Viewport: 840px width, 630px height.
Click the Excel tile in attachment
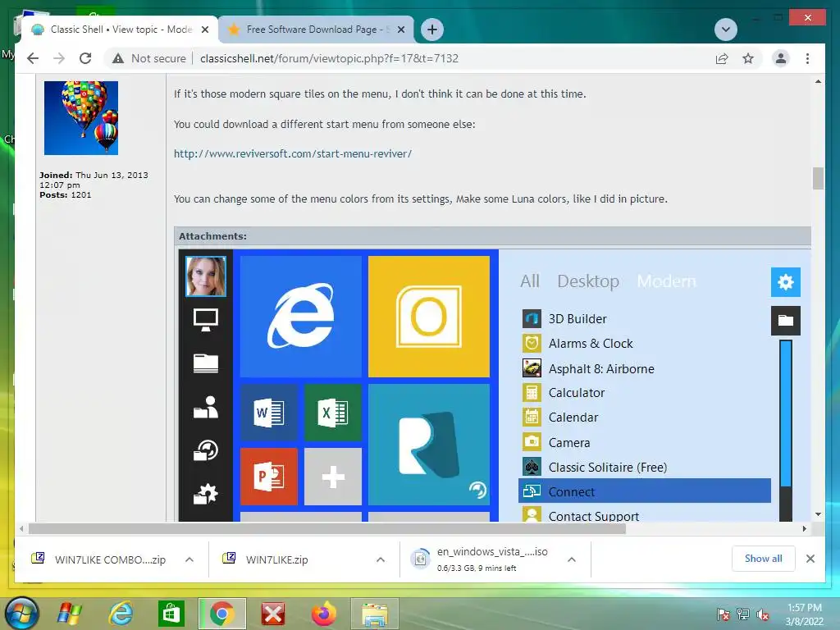click(333, 412)
